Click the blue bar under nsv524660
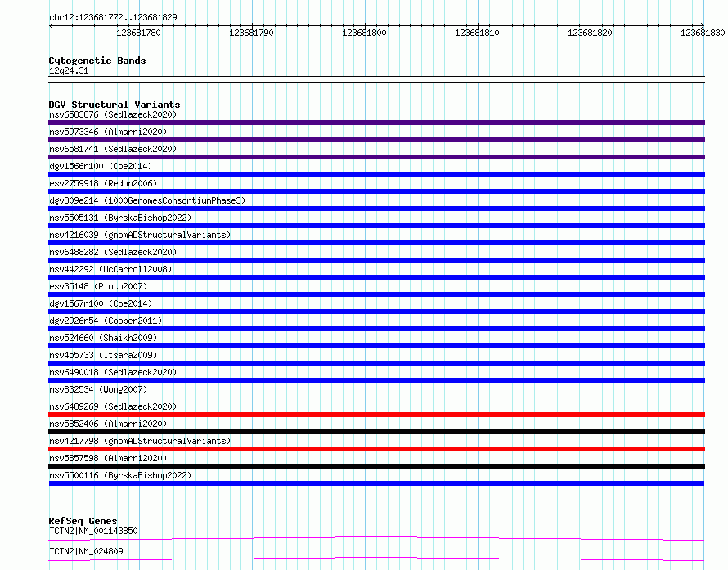This screenshot has height=570, width=728. point(376,346)
